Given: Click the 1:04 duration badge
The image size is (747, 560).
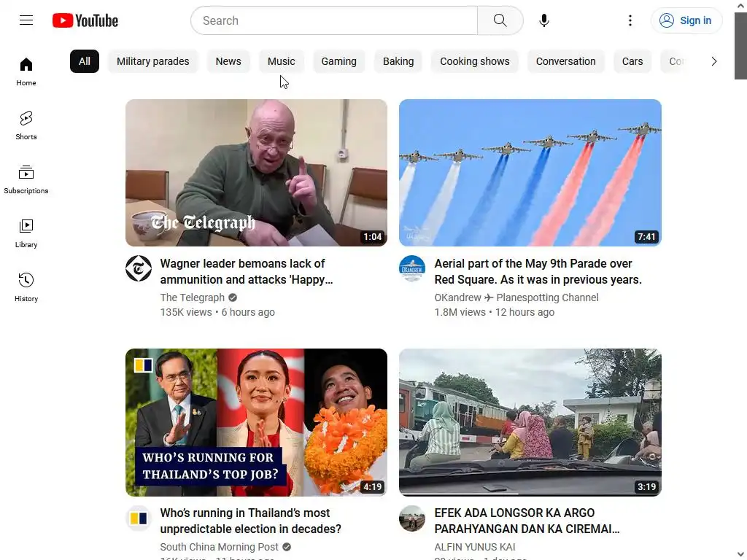Looking at the screenshot, I should pos(373,237).
